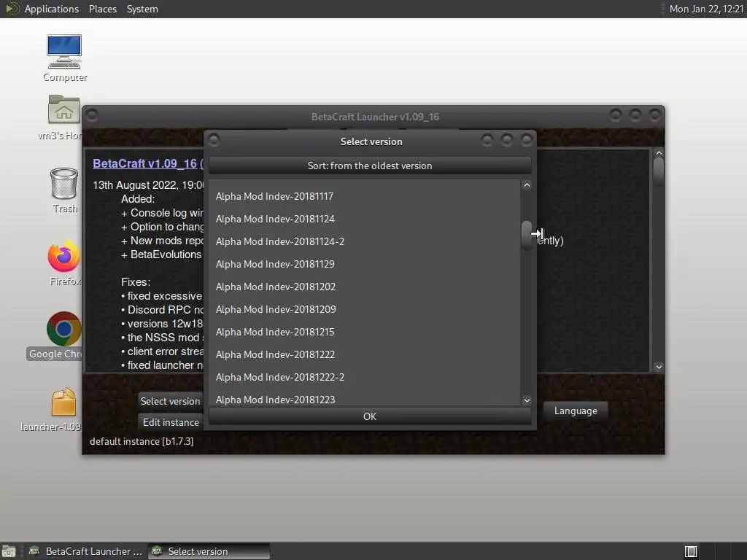Open the Language button in launcher

(x=576, y=411)
